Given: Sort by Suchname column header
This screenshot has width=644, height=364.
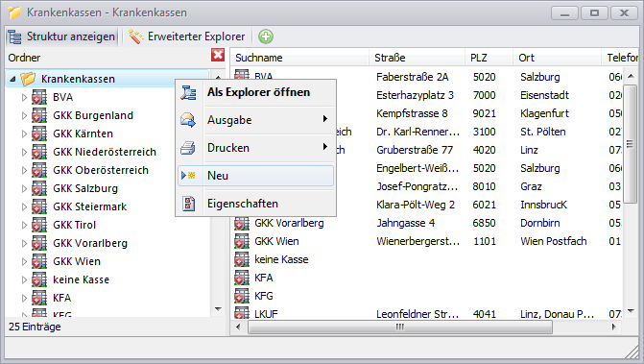Looking at the screenshot, I should point(299,58).
